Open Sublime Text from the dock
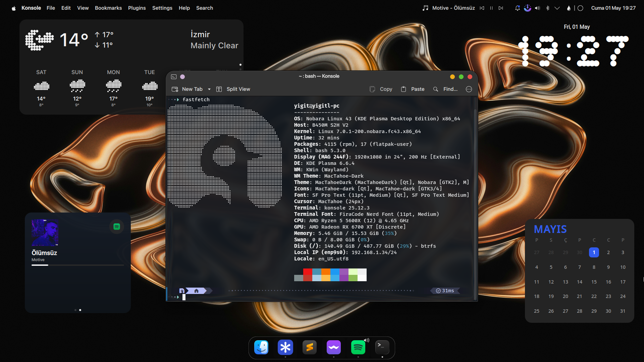Viewport: 644px width, 362px height. (310, 347)
